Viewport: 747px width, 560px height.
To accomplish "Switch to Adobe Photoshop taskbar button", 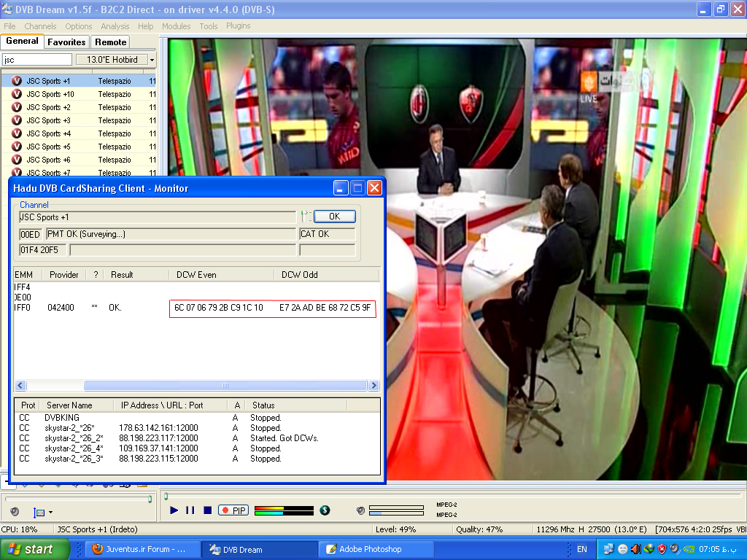I will coord(375,550).
